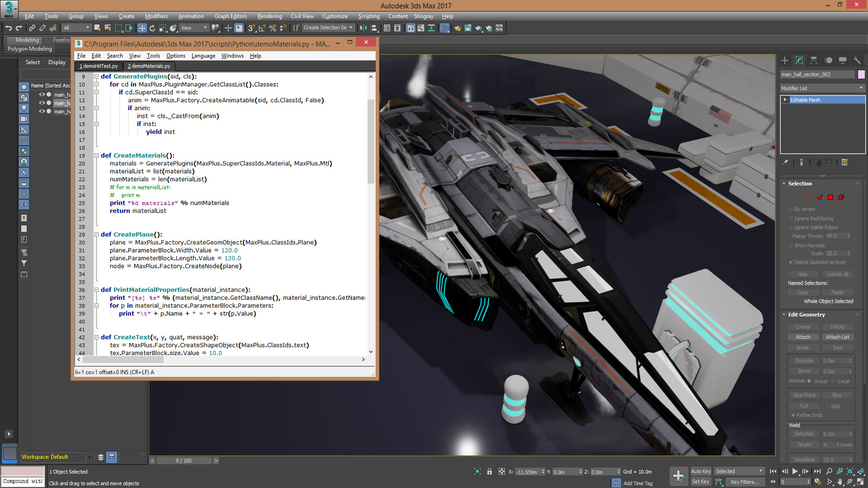Toggle Delete Isolated Vertices option

coord(789,263)
